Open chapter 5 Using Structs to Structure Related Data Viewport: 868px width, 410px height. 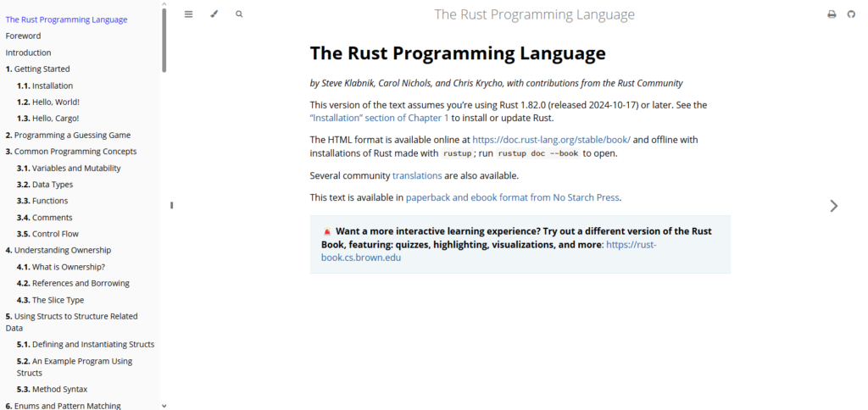(x=71, y=322)
